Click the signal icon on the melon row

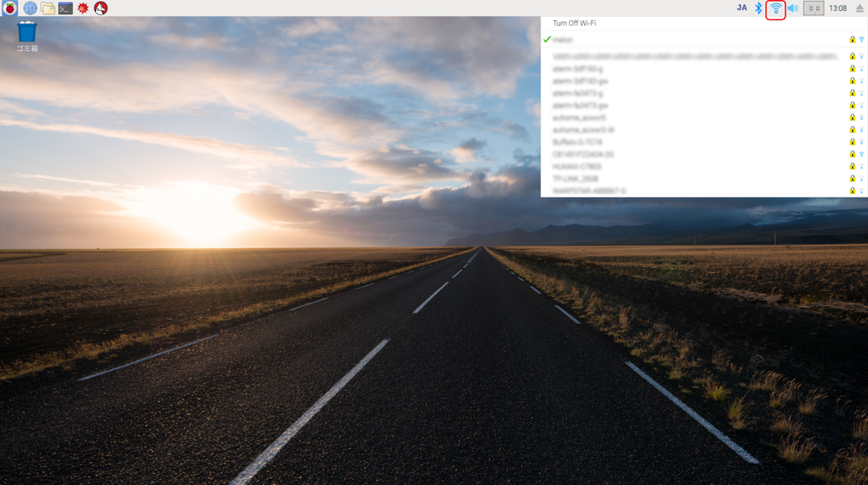click(861, 39)
